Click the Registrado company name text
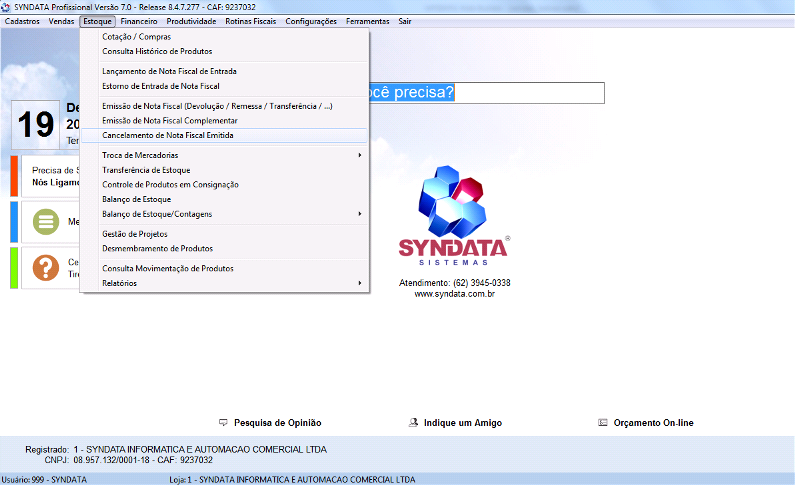The width and height of the screenshot is (795, 485). point(200,450)
